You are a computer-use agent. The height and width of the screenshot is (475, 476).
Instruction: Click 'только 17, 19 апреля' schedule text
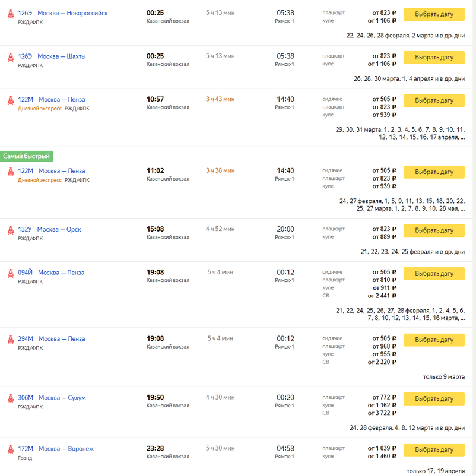(436, 471)
